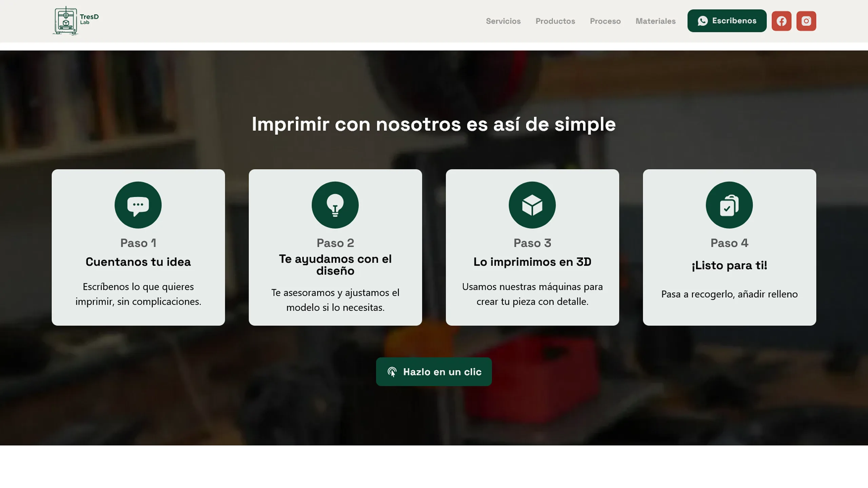Click the WhatsApp icon in Escríbenos button
Screen dimensions: 868x488
point(703,21)
